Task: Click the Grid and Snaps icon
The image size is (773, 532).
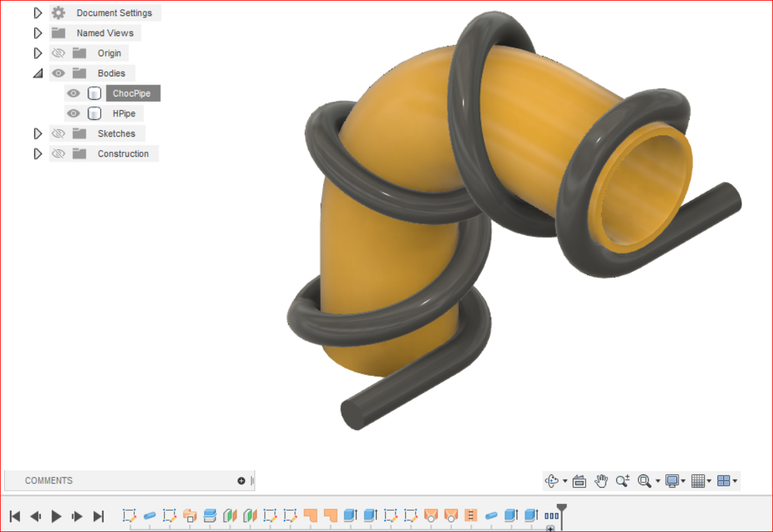Action: 698,480
